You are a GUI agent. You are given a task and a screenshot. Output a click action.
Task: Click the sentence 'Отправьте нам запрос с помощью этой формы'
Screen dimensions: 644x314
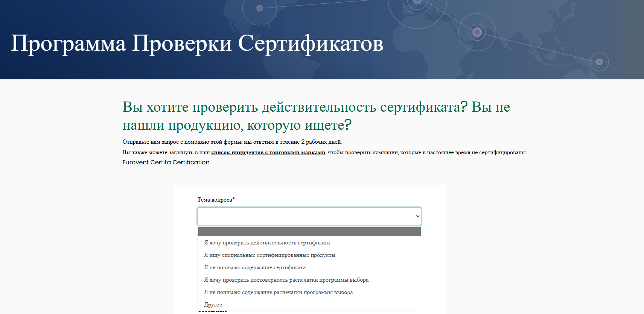pos(182,142)
